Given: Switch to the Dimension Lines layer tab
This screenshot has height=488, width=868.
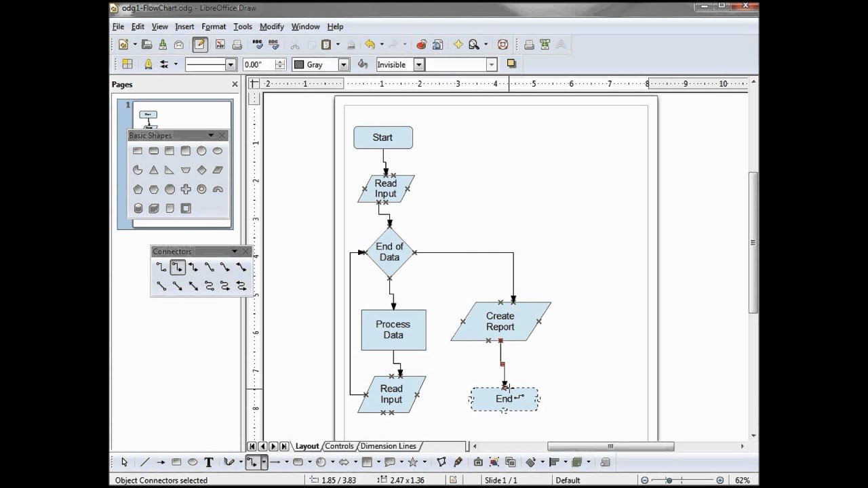Looking at the screenshot, I should [388, 446].
